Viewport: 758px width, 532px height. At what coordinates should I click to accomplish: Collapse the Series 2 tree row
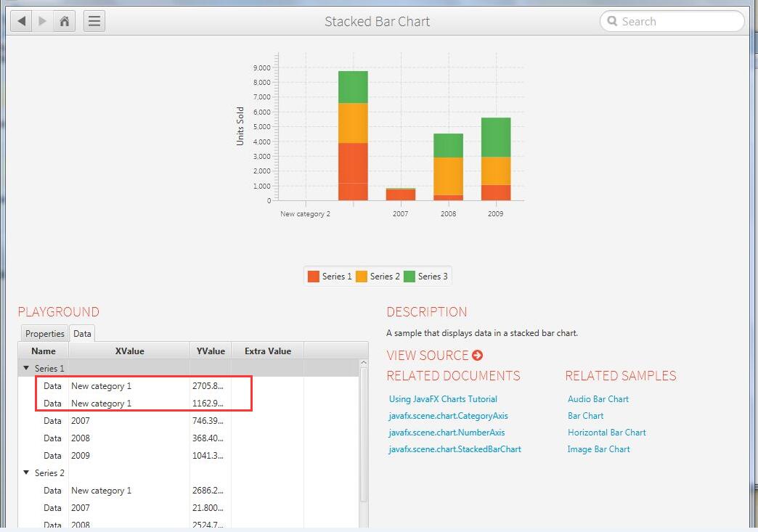coord(27,473)
